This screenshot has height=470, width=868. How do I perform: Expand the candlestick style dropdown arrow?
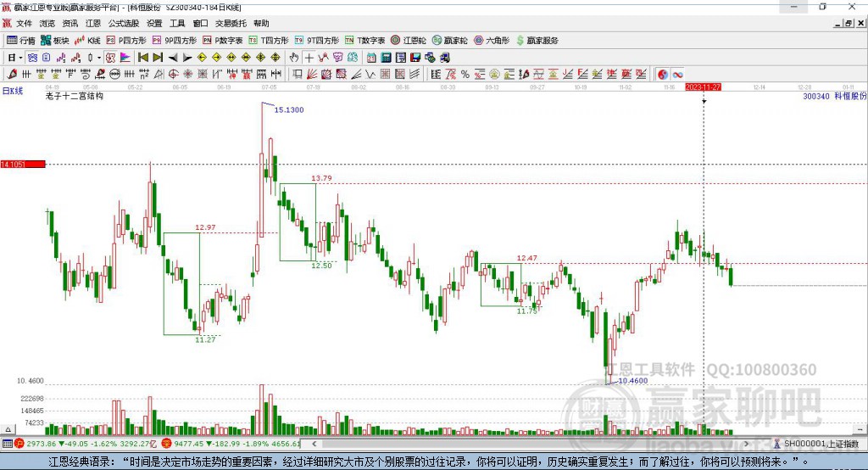pos(99,58)
